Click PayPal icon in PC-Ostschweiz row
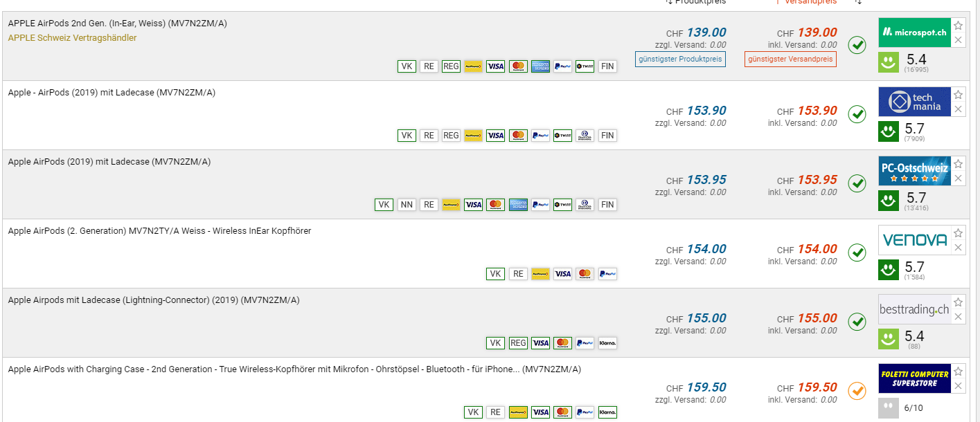Viewport: 980px width, 422px height. (540, 205)
